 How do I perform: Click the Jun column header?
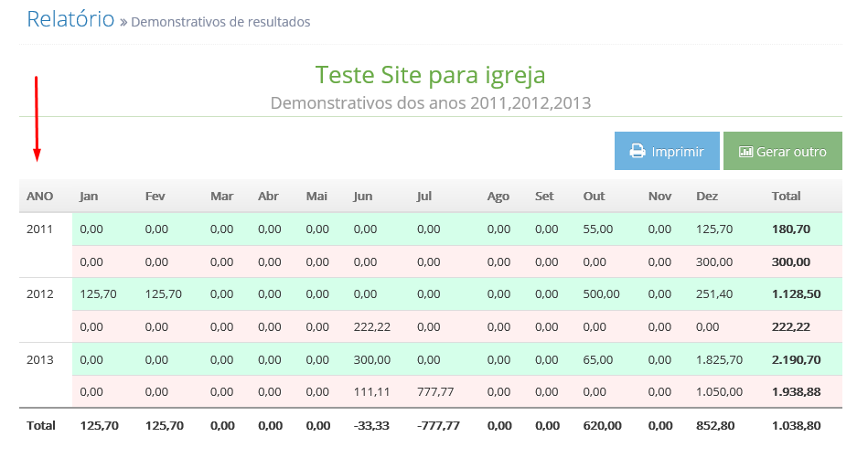pos(362,197)
